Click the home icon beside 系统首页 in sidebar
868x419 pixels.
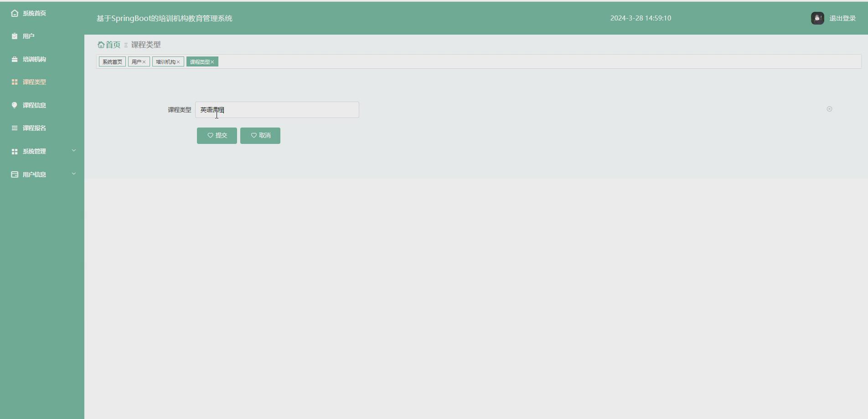coord(14,13)
